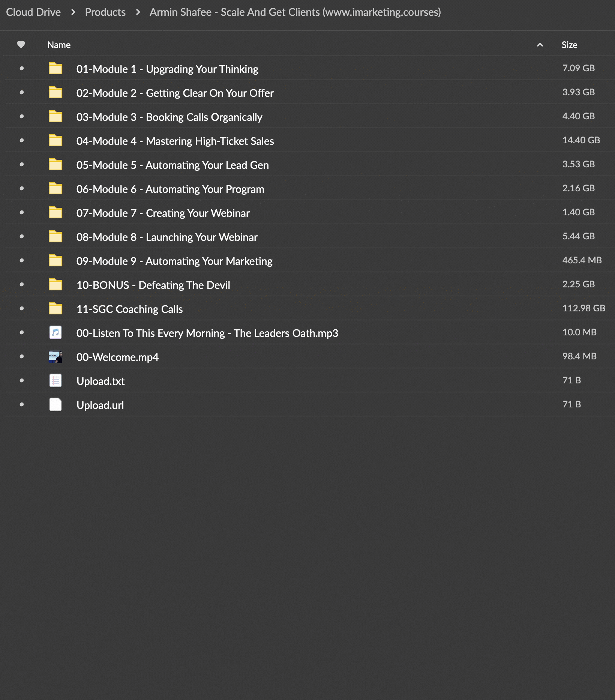Viewport: 615px width, 700px height.
Task: Open 04-Module 4 - Mastering High-Ticket Sales
Action: click(175, 141)
